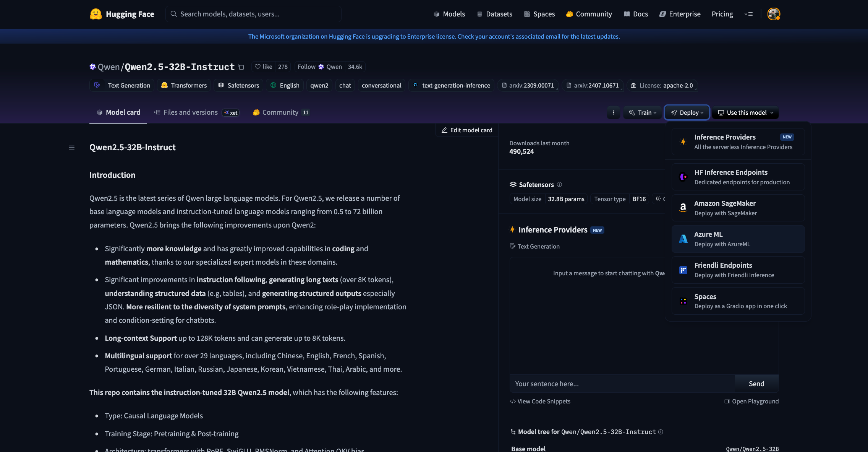Choose Amazon SageMaker deployment option
This screenshot has width=868, height=452.
pos(738,208)
